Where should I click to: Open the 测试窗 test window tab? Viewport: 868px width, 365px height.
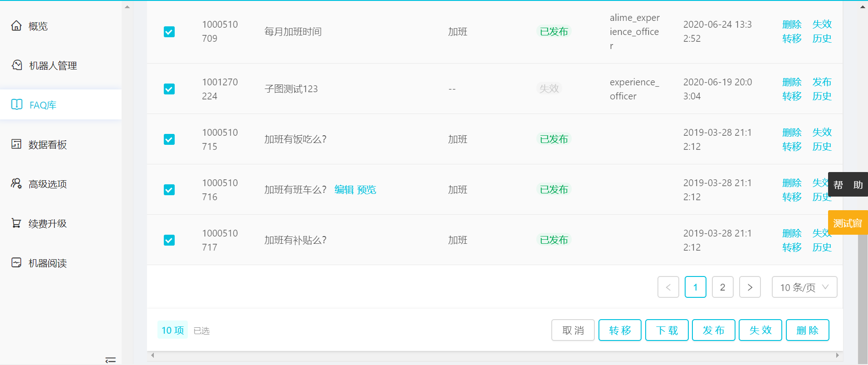848,222
